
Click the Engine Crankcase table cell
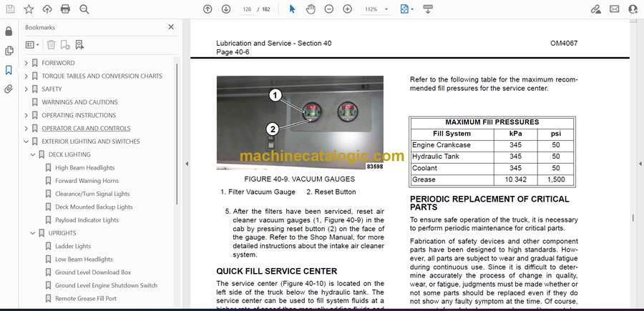(x=452, y=145)
